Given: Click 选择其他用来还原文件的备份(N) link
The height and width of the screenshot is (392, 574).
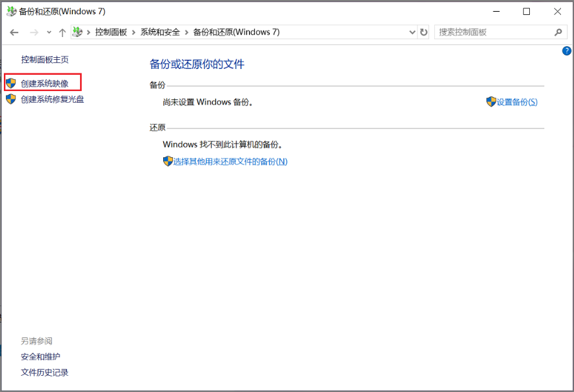Looking at the screenshot, I should pos(230,161).
